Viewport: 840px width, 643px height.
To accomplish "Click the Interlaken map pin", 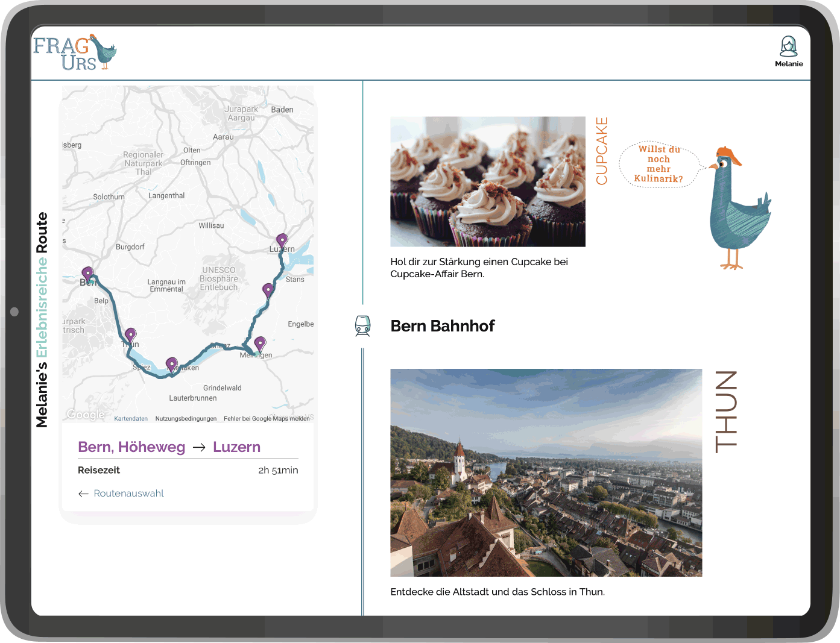I will [x=172, y=365].
